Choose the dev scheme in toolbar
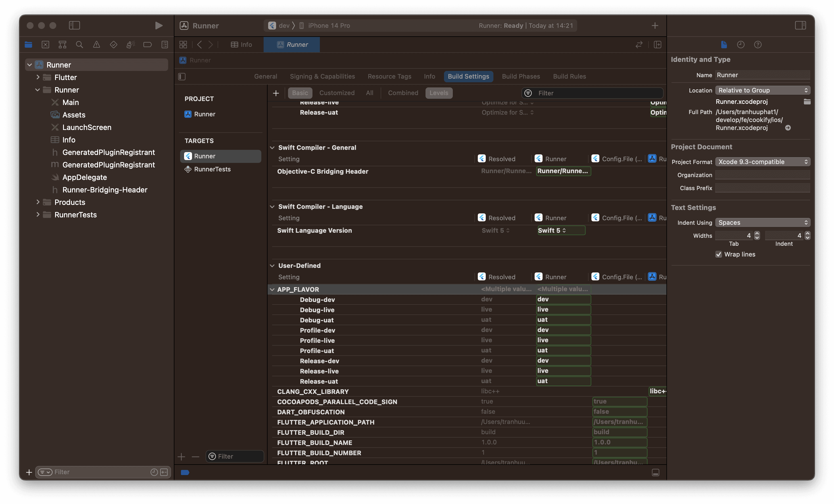The height and width of the screenshot is (504, 834). point(279,25)
